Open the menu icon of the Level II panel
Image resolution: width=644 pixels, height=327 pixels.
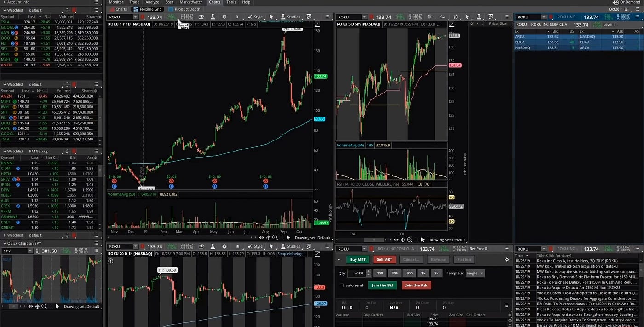tap(638, 17)
